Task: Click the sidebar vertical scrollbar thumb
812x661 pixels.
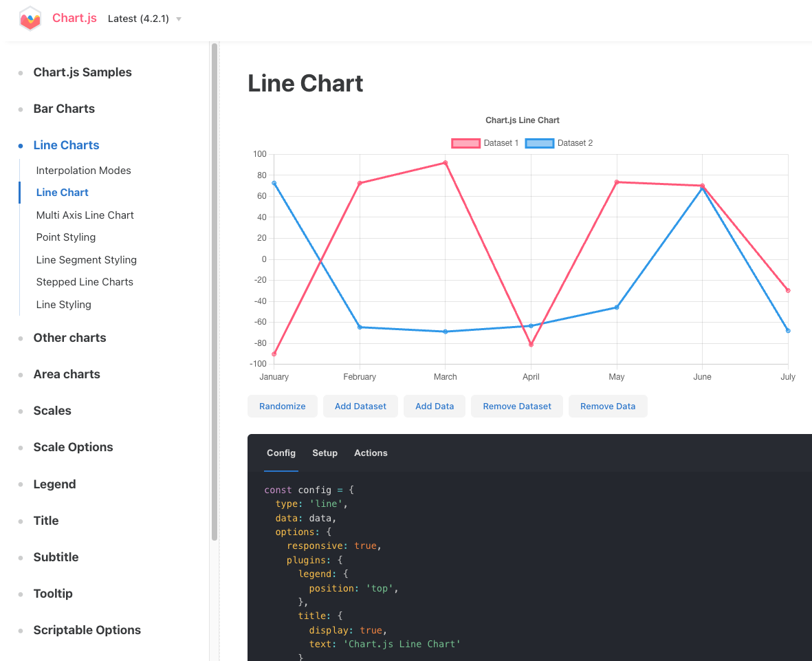Action: [x=215, y=292]
